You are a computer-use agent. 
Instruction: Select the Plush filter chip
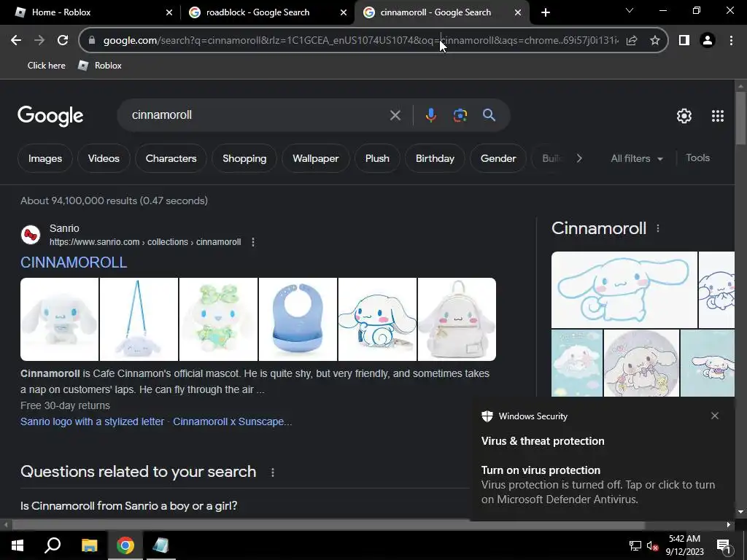click(x=377, y=158)
